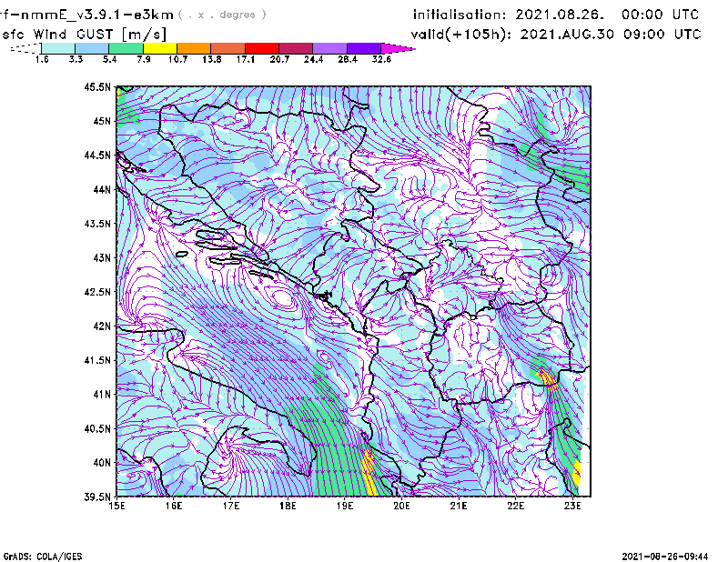Image resolution: width=728 pixels, height=562 pixels.
Task: Click the 44.5N latitude axis label
Action: coord(97,155)
